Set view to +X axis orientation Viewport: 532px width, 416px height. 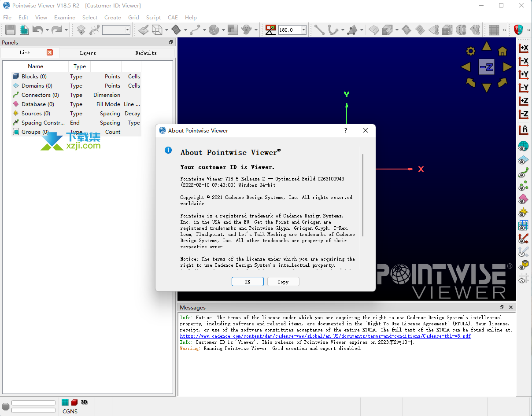523,48
